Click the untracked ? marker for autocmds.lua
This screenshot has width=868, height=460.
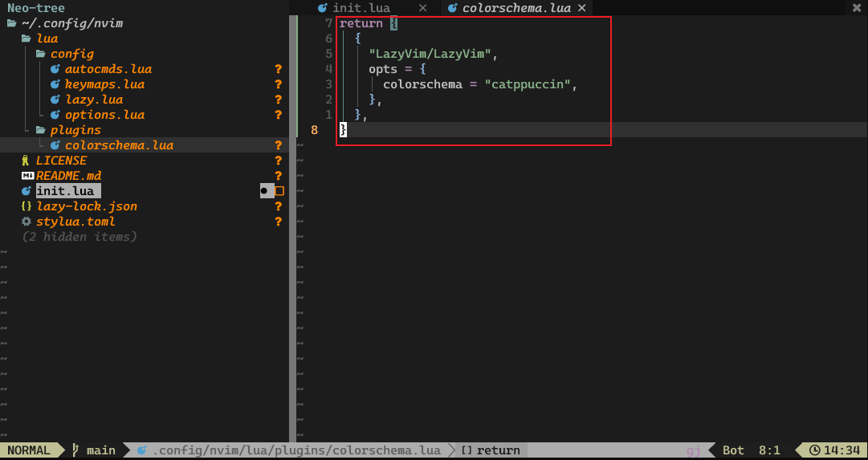[x=279, y=69]
